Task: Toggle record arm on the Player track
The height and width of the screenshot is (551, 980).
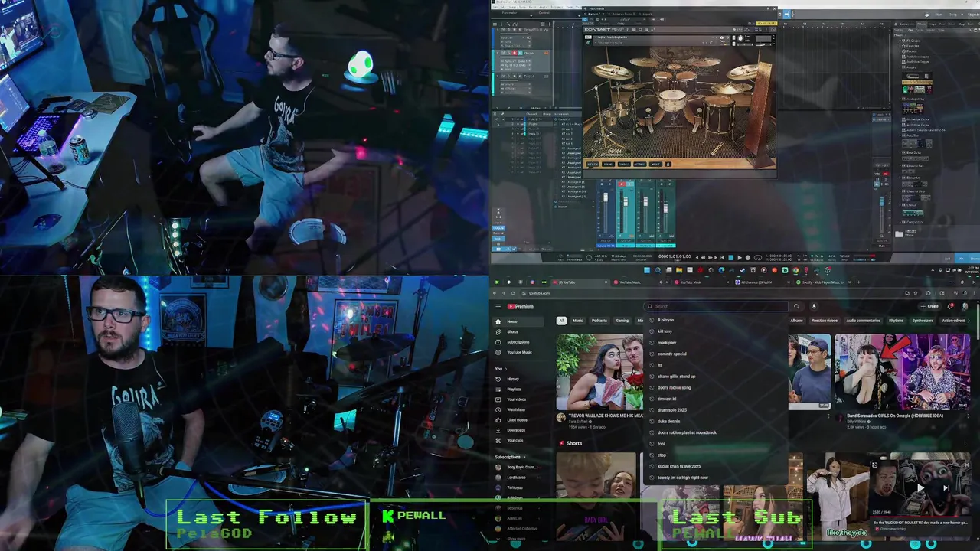Action: pos(514,53)
